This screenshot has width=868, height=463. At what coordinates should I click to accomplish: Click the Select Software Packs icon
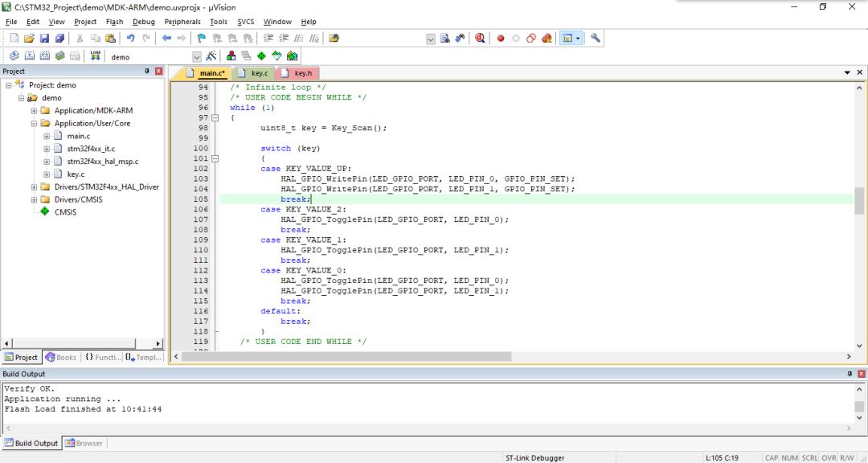pos(276,56)
